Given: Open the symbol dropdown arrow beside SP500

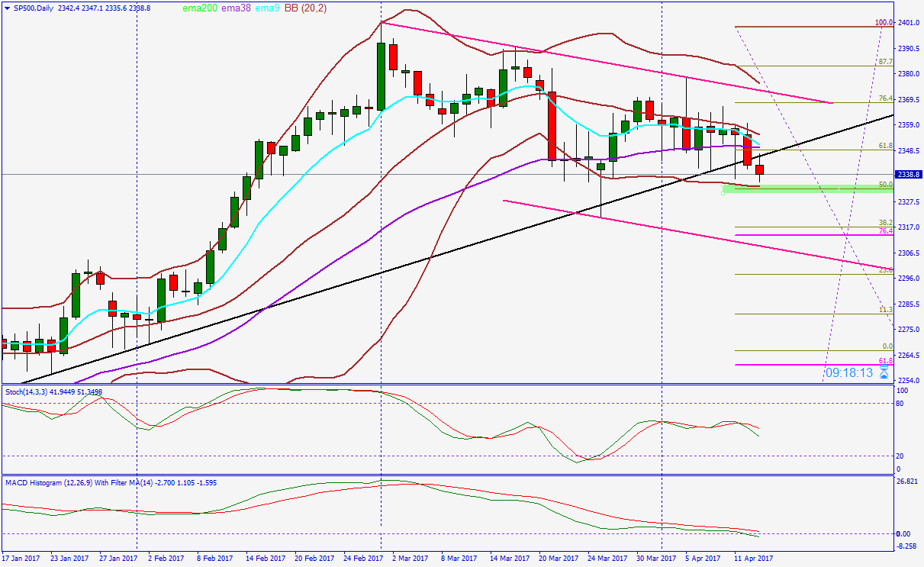Looking at the screenshot, I should 8,6.
